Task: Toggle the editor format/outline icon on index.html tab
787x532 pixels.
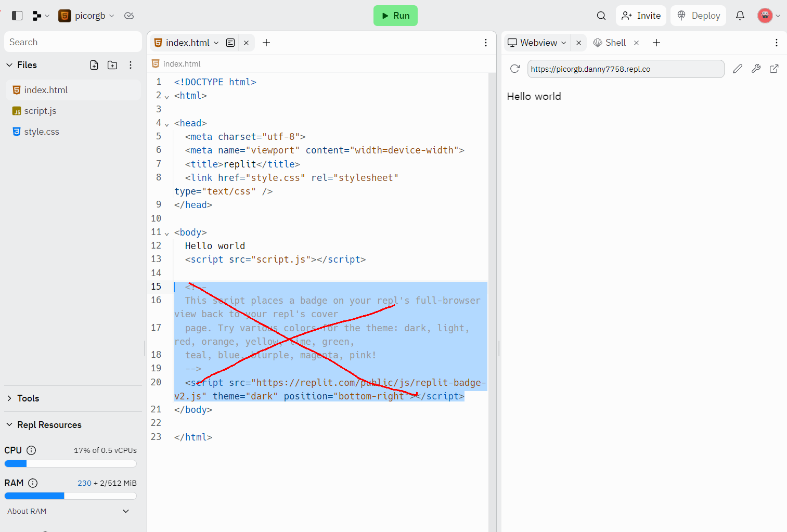Action: [x=230, y=43]
